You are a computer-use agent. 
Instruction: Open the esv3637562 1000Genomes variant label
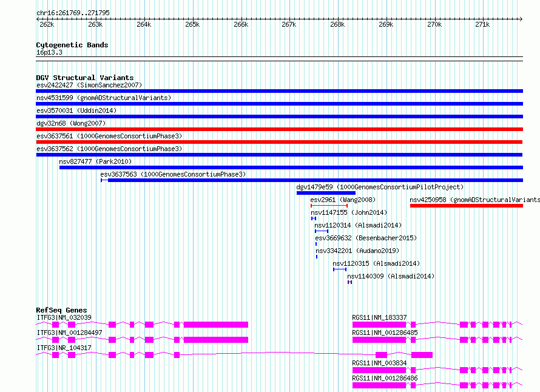(x=109, y=149)
